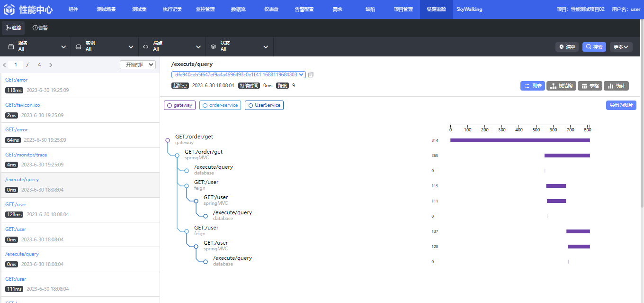
Task: Open the trace ID selector dropdown
Action: [x=239, y=75]
